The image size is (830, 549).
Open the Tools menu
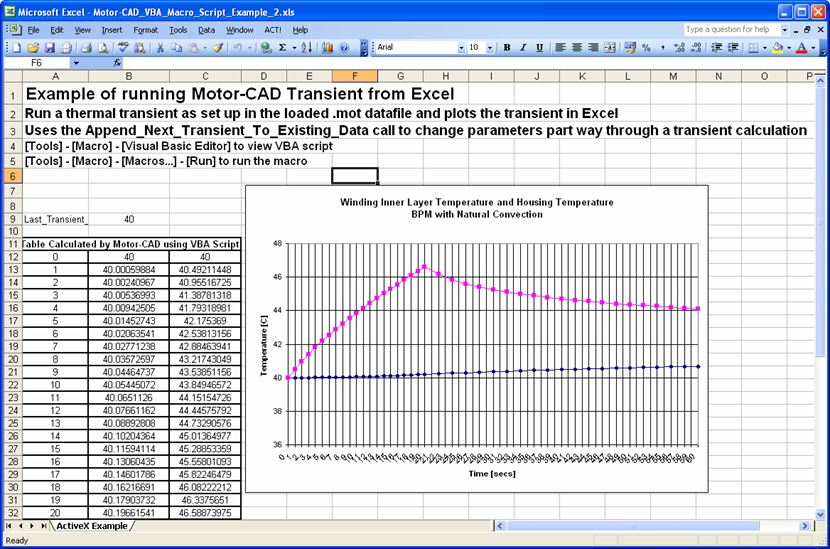(178, 30)
